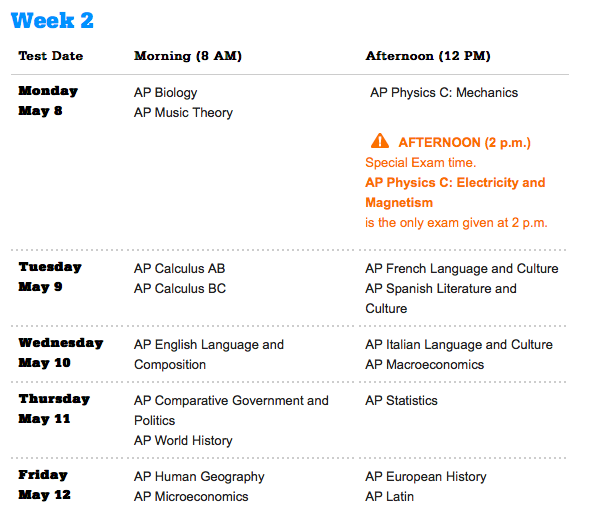
Task: Click the Week 2 heading
Action: (52, 21)
